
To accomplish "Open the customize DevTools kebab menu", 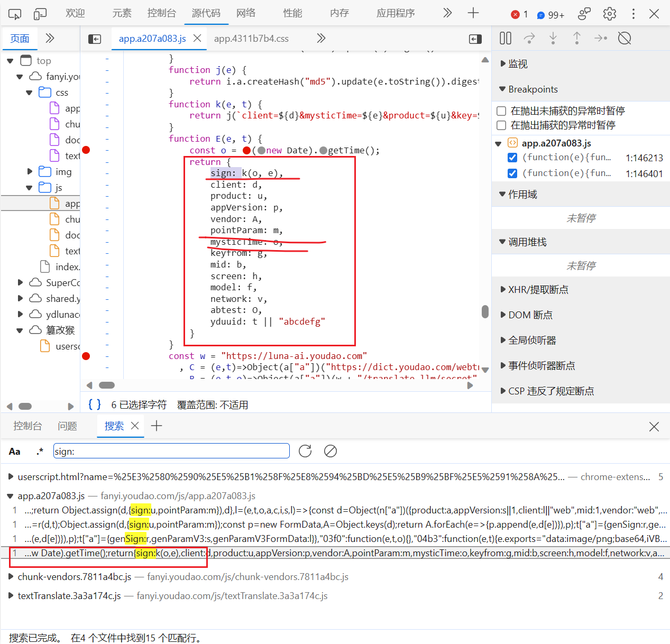I will pos(634,14).
